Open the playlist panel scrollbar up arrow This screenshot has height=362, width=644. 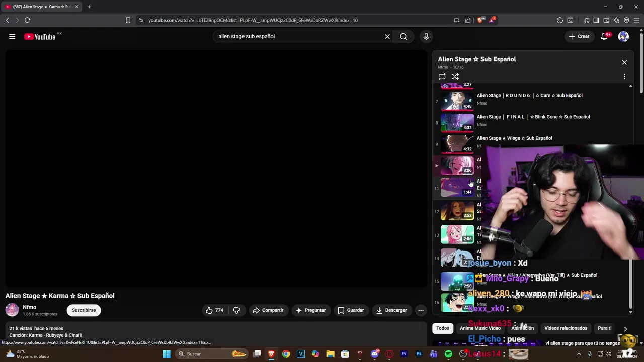point(630,86)
